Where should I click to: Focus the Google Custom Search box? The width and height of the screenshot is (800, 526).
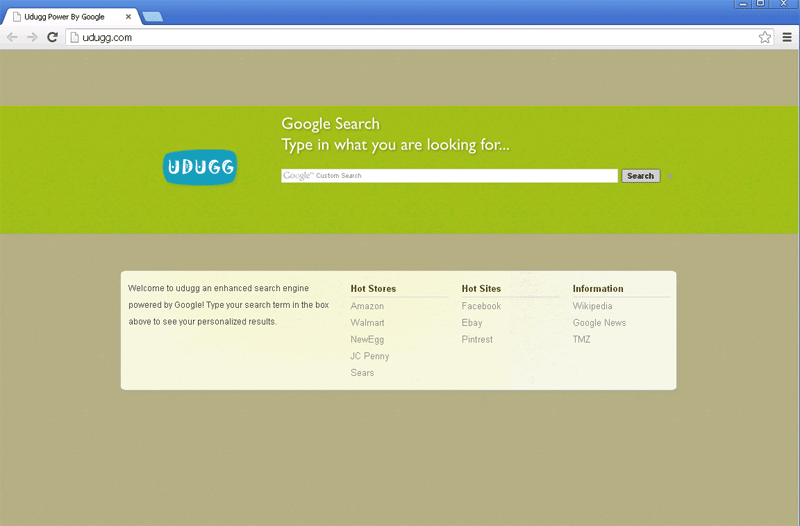(450, 176)
